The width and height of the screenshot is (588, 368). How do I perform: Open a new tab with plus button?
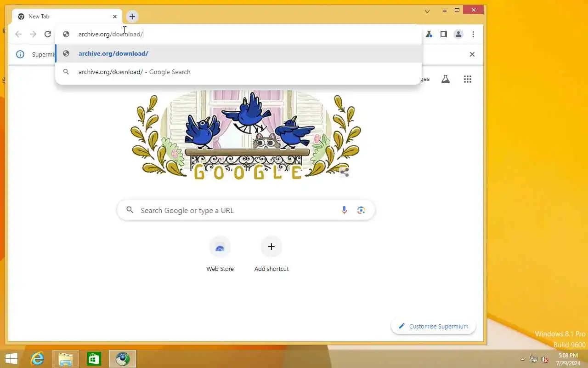tap(132, 17)
